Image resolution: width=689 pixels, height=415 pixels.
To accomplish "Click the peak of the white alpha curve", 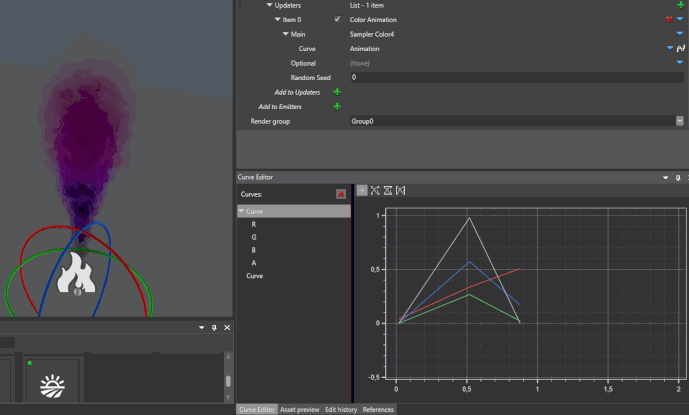I will [469, 218].
